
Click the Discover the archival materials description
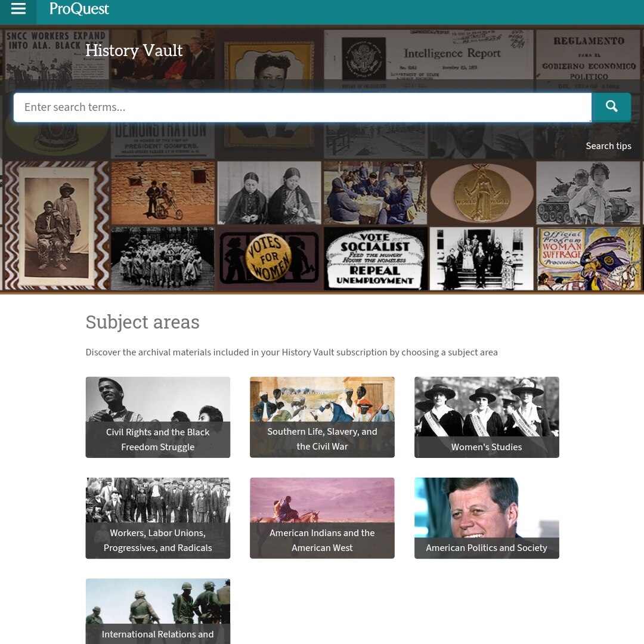292,352
